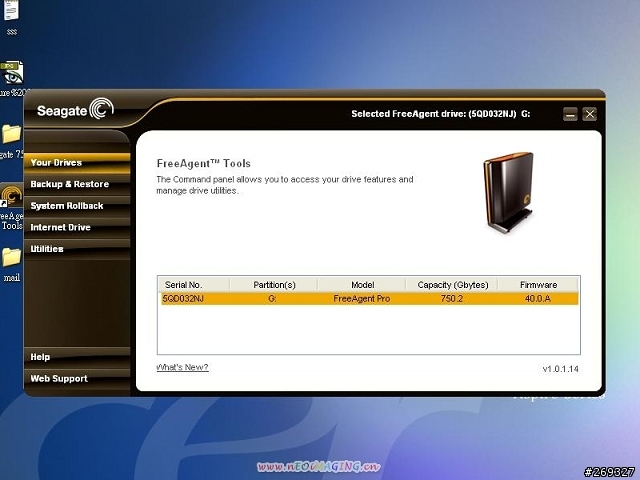Sort by Partition(s) column header

coord(274,284)
